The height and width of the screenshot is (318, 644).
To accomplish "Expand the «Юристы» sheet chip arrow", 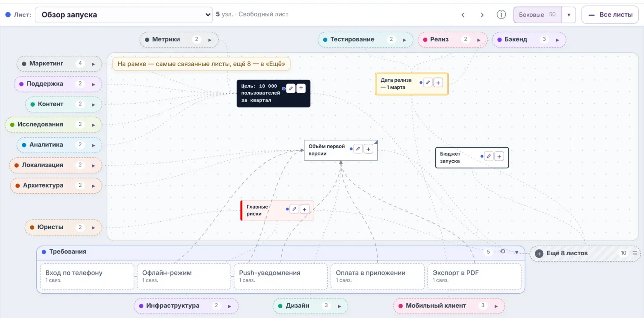I will pyautogui.click(x=93, y=228).
